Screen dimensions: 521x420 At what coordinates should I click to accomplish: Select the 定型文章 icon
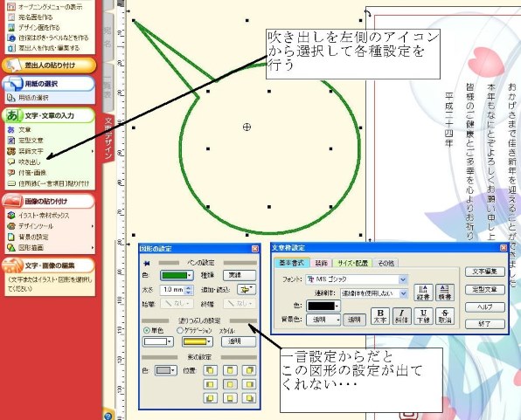(11, 140)
